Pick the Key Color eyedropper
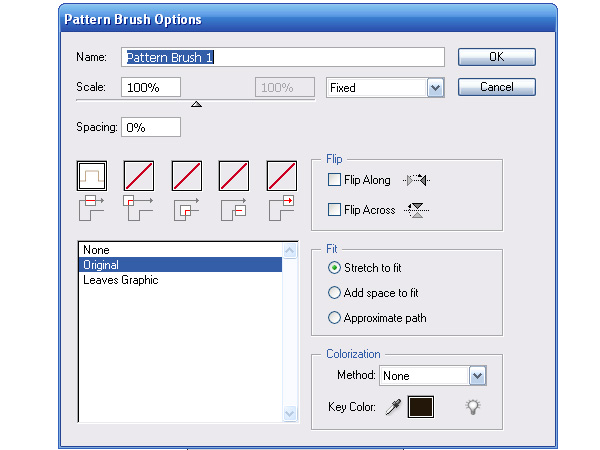 pyautogui.click(x=393, y=407)
